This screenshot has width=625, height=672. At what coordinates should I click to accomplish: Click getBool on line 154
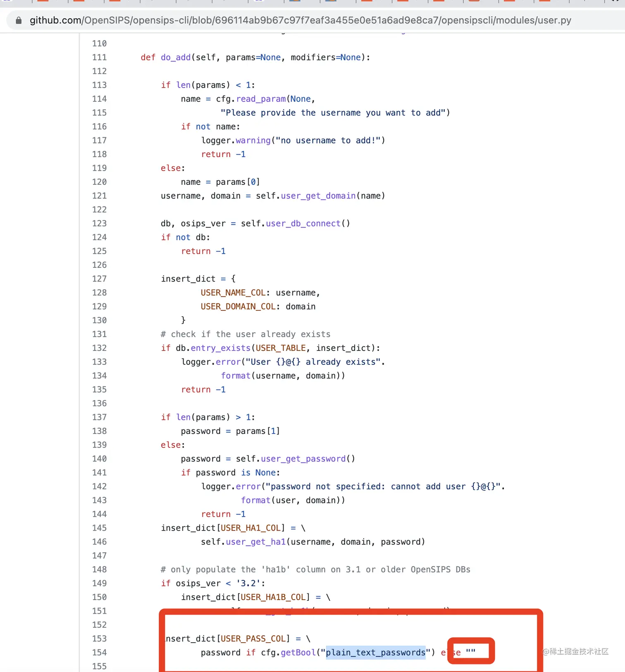[298, 653]
